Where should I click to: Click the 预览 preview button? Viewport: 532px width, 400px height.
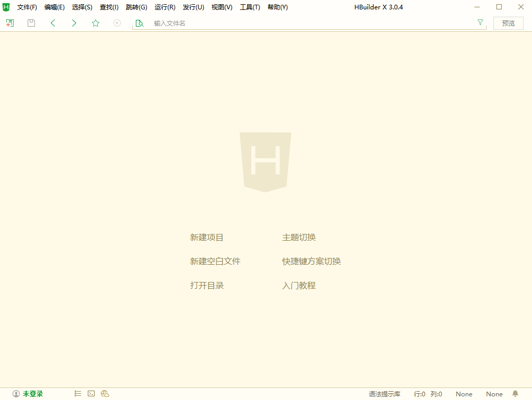point(508,23)
